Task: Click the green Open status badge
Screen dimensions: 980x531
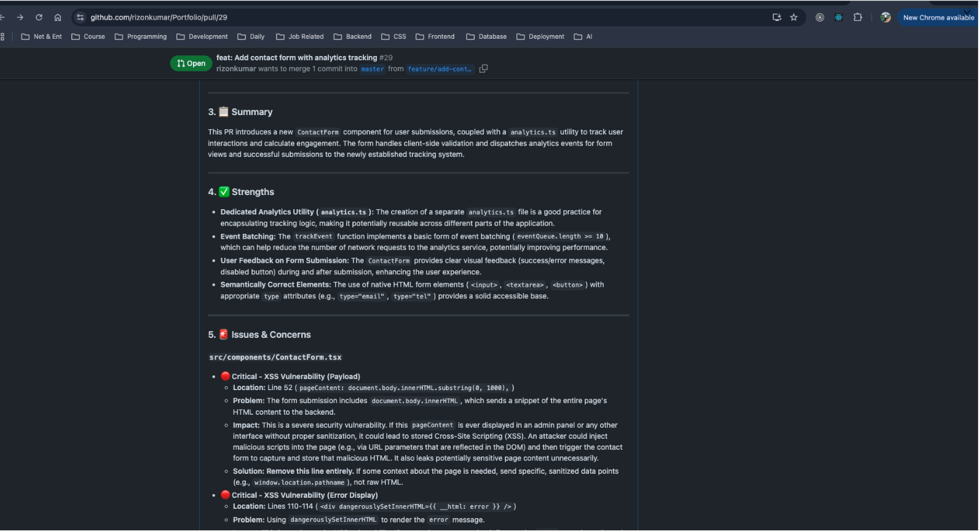Action: [191, 63]
